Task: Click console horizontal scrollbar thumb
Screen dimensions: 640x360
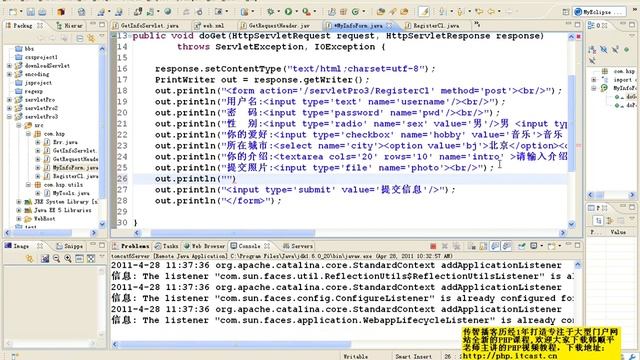Action: pos(235,344)
